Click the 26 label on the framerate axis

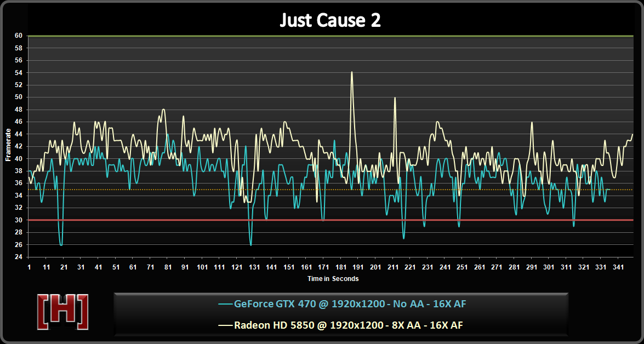pyautogui.click(x=19, y=245)
